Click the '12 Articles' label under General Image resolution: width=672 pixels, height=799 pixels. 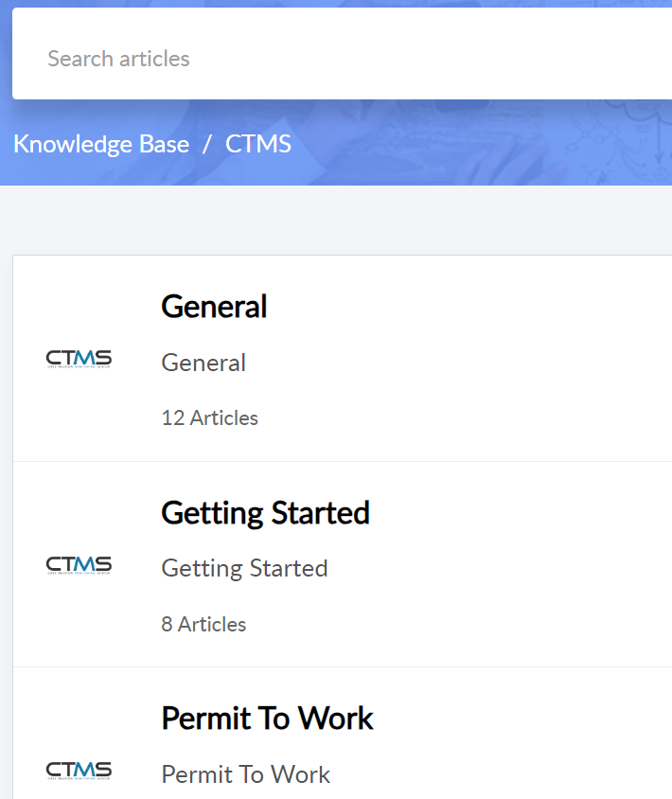click(209, 417)
